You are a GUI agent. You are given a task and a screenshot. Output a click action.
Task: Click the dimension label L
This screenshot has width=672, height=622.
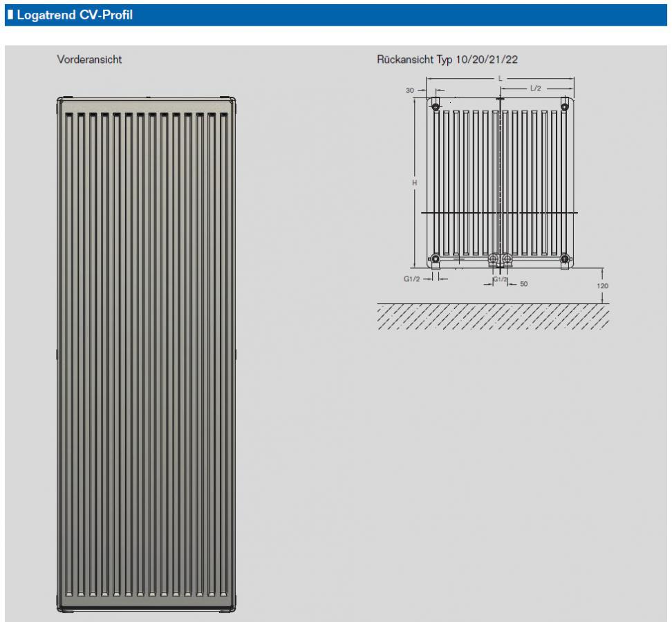(x=501, y=77)
